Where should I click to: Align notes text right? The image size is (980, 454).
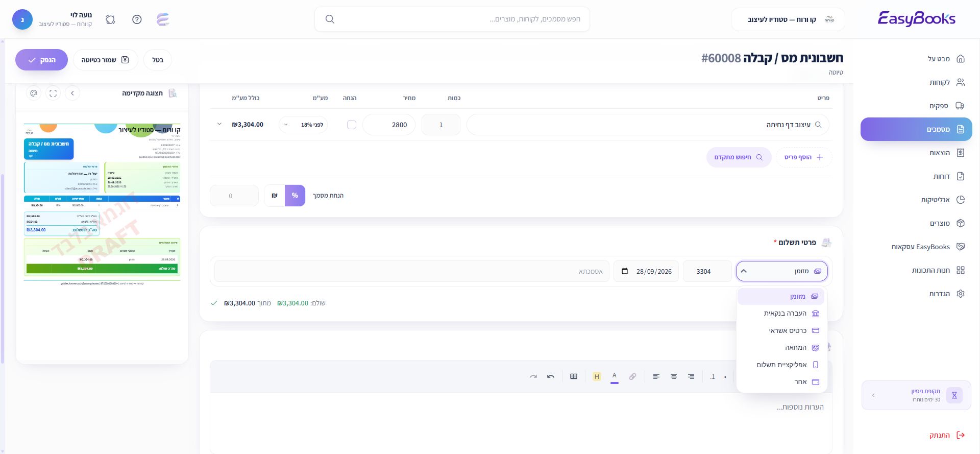click(691, 376)
